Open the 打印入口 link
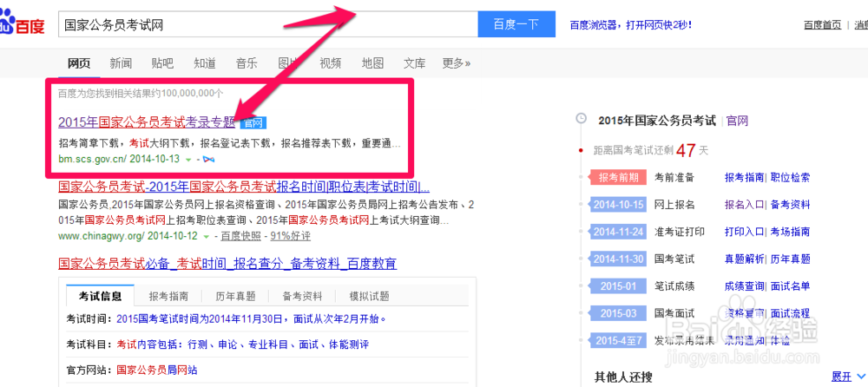Image resolution: width=868 pixels, height=387 pixels. (x=744, y=232)
